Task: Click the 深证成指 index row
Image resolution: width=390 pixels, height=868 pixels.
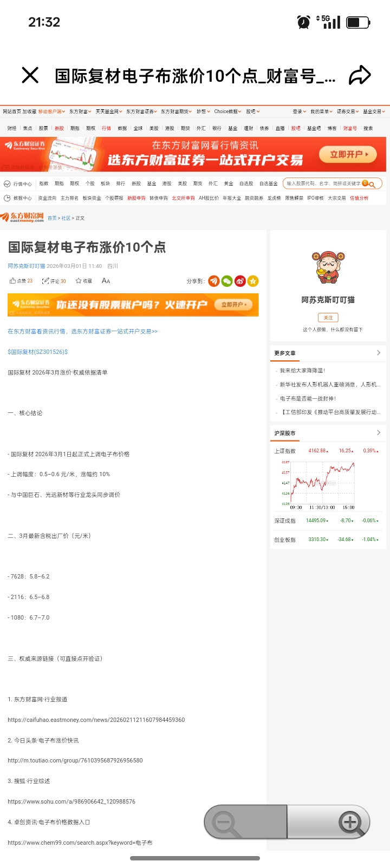Action: [x=327, y=521]
